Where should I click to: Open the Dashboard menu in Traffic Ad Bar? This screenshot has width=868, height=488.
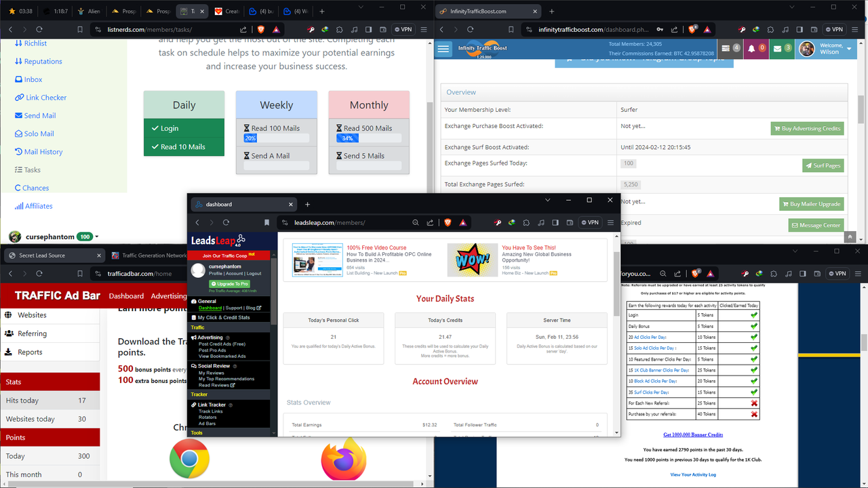coord(126,296)
